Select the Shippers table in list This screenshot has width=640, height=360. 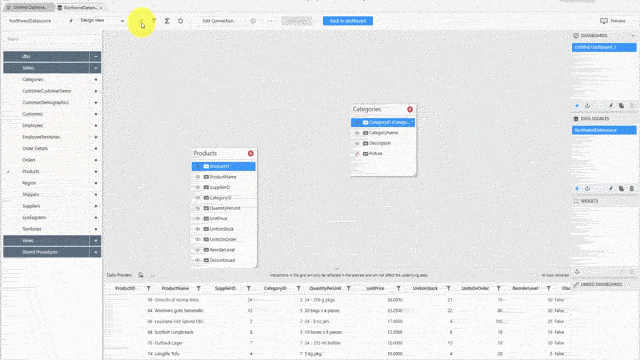[31, 194]
